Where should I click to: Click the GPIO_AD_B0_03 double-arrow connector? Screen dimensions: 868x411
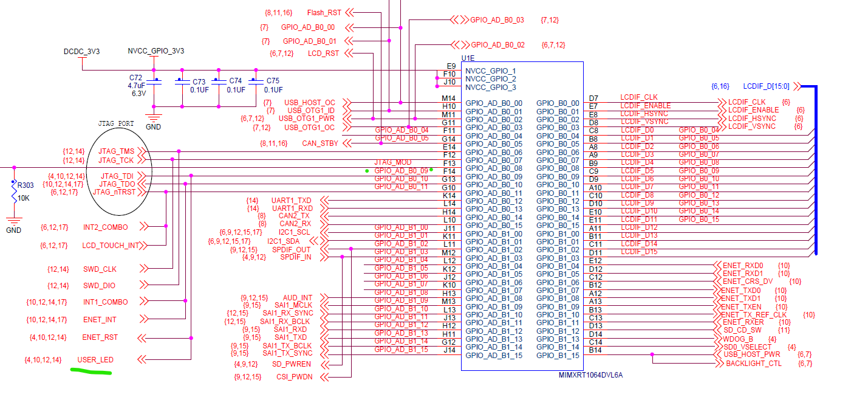pyautogui.click(x=459, y=19)
